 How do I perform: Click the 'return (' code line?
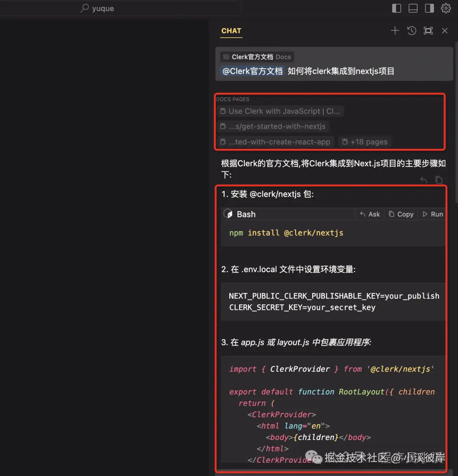[x=256, y=403]
